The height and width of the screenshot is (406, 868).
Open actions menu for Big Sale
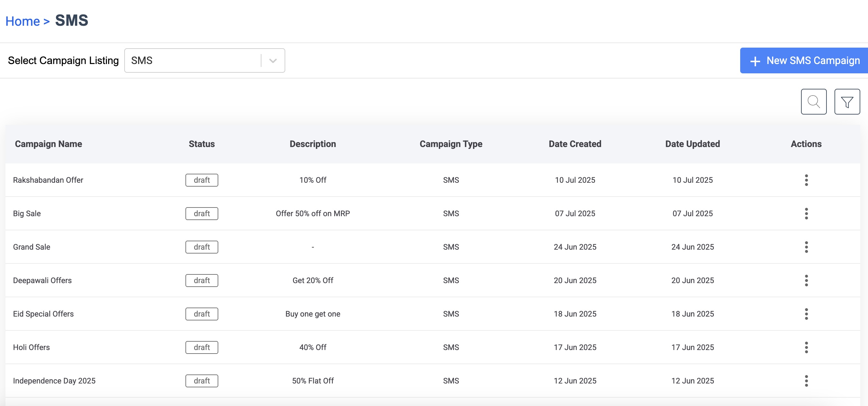tap(806, 213)
